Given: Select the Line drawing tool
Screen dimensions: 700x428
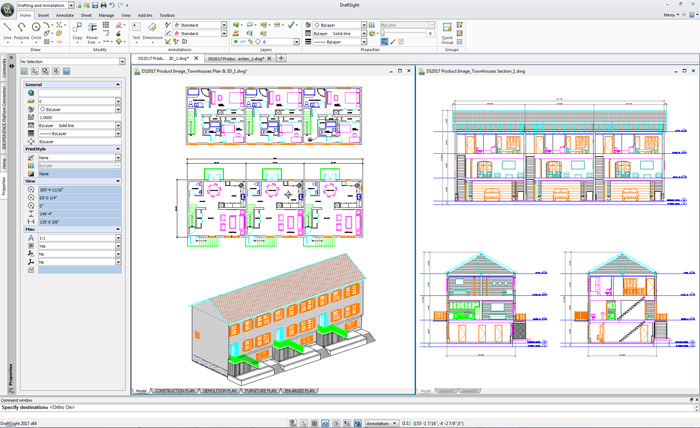Looking at the screenshot, I should click(x=7, y=28).
